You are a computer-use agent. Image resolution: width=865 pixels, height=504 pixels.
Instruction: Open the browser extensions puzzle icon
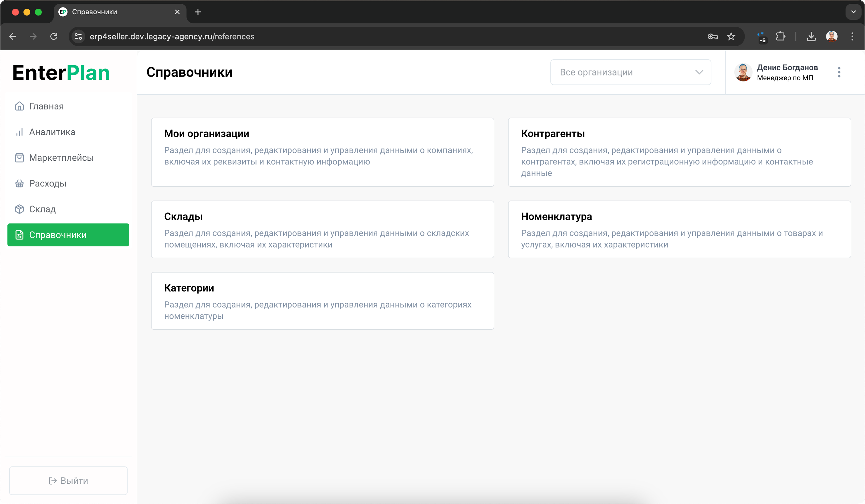tap(780, 36)
